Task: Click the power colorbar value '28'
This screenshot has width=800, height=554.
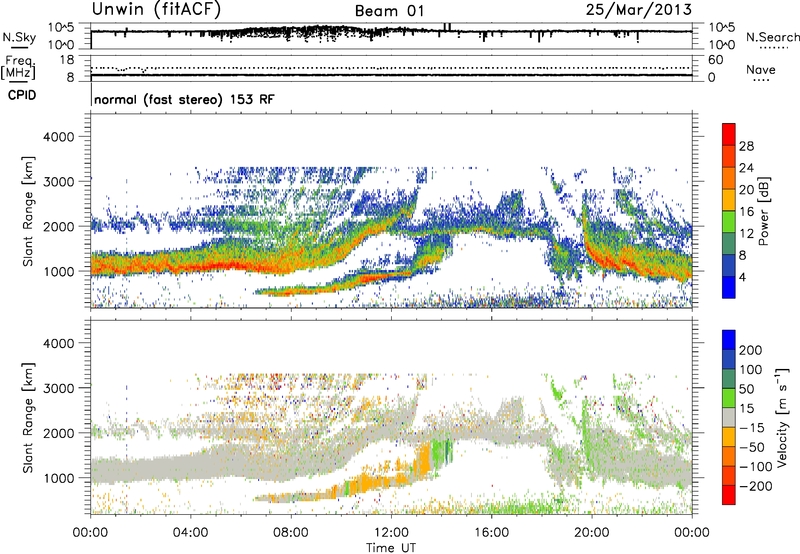Action: coord(746,146)
